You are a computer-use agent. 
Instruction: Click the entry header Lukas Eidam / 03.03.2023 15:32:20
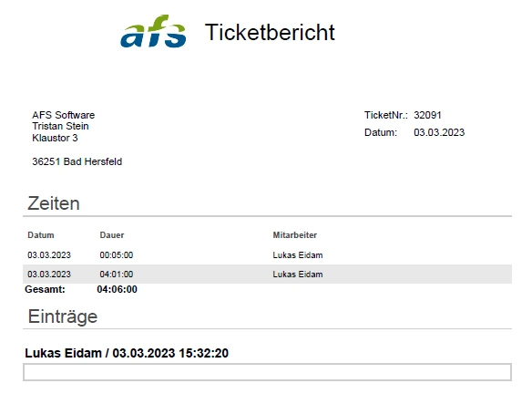tap(127, 353)
